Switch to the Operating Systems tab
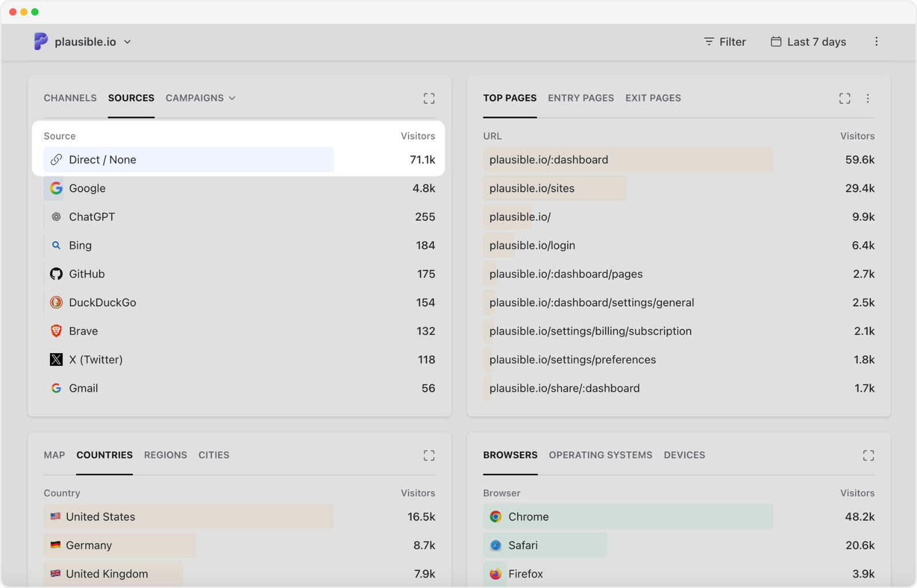The width and height of the screenshot is (917, 588). (x=601, y=455)
